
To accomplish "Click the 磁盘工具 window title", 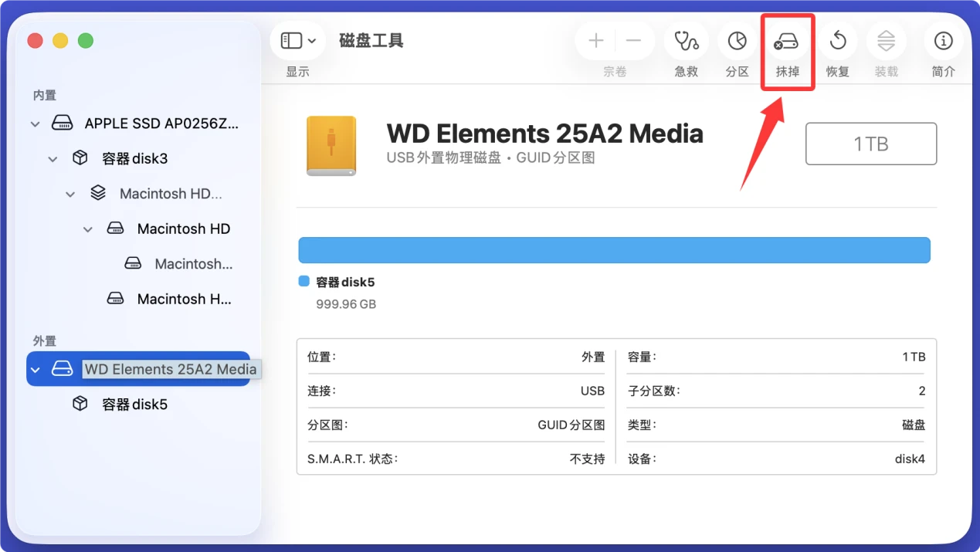I will [x=371, y=41].
